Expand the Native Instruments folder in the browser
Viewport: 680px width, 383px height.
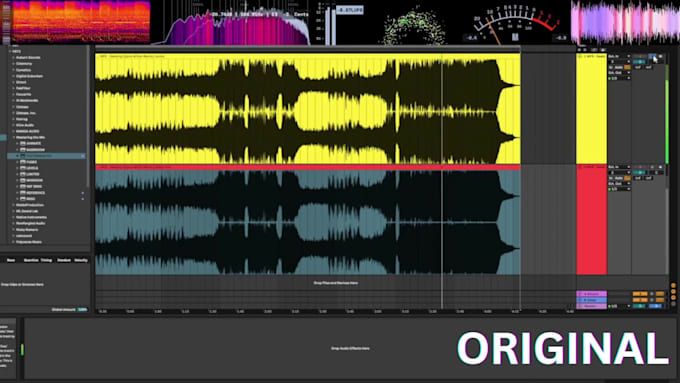[x=13, y=217]
